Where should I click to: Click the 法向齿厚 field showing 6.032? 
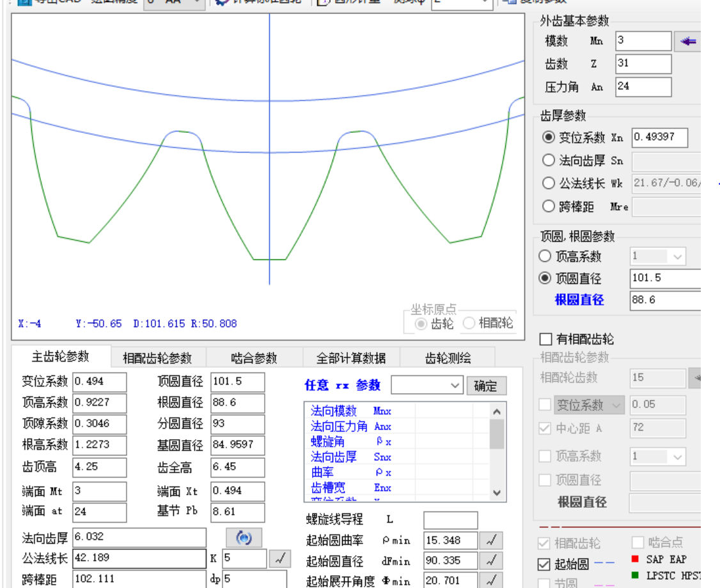coord(139,537)
